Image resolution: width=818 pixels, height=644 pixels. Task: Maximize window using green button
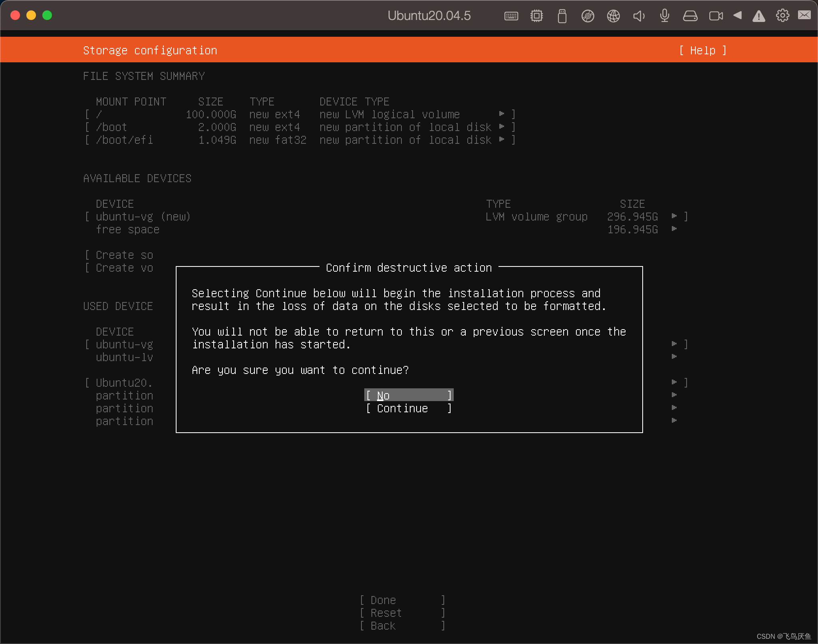47,15
